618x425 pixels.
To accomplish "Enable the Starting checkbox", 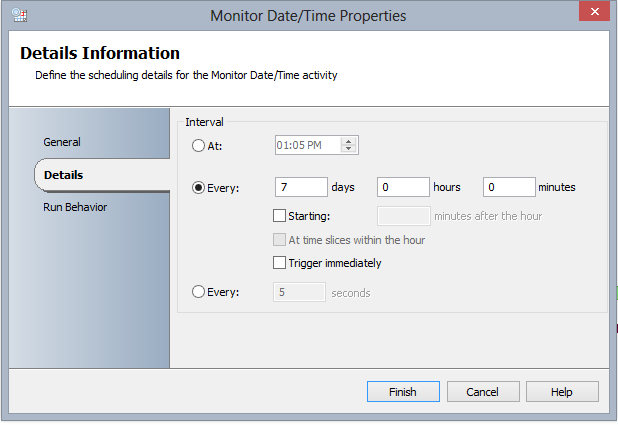I will [x=279, y=215].
